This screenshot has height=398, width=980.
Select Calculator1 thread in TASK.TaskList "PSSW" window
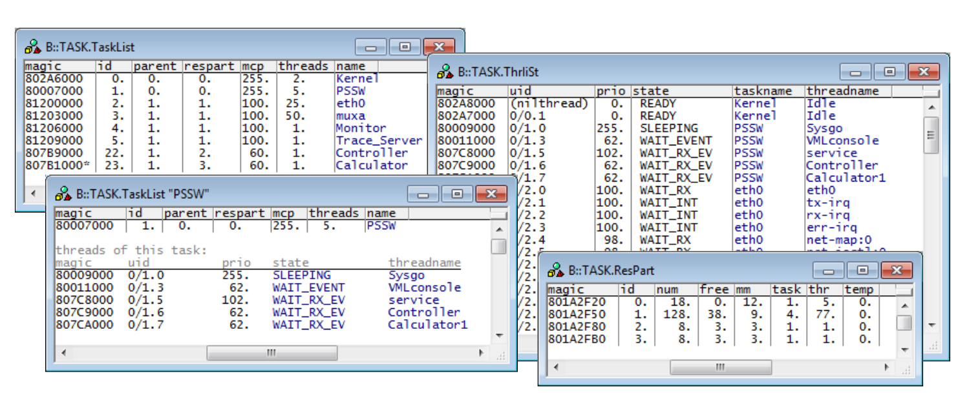click(x=427, y=324)
